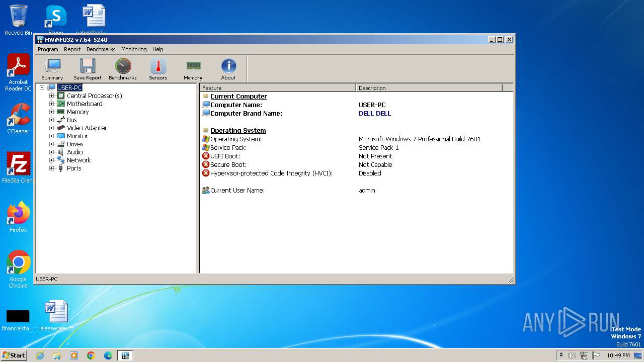Select the Video Adapter tree icon

click(61, 128)
